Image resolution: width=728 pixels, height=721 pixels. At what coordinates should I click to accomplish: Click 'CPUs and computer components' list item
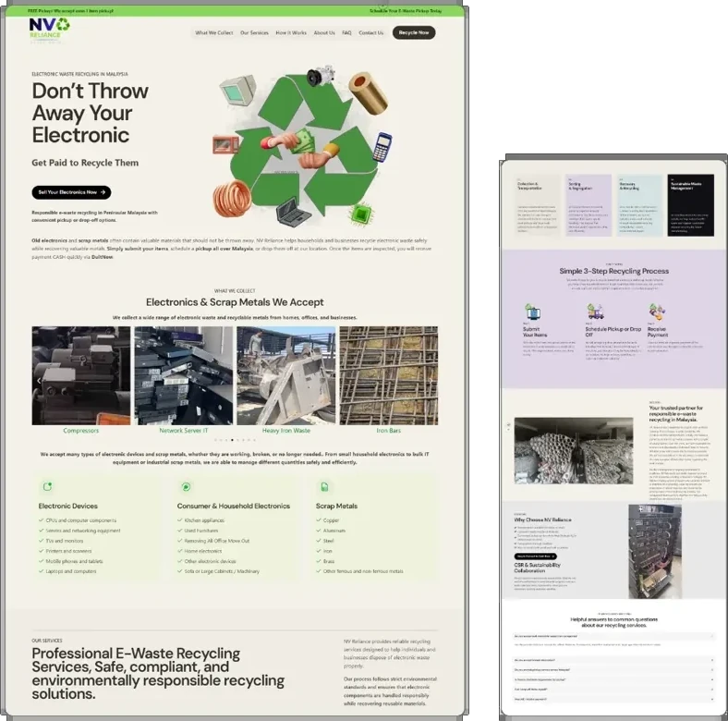80,520
